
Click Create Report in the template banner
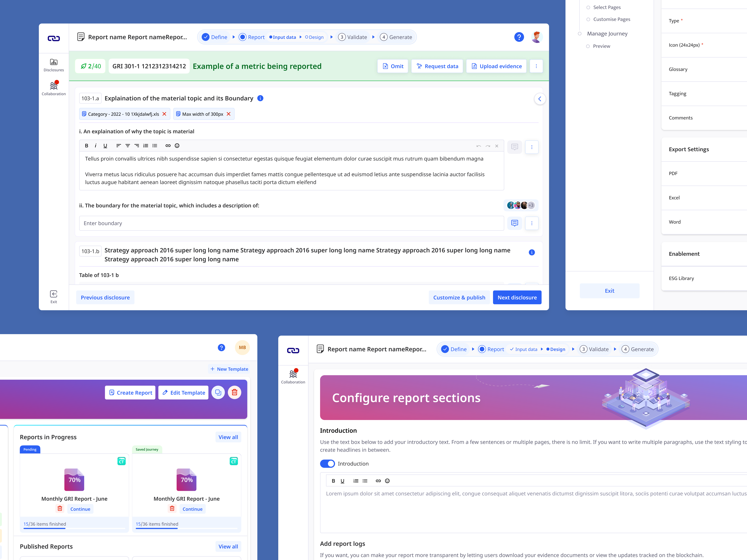click(x=130, y=393)
